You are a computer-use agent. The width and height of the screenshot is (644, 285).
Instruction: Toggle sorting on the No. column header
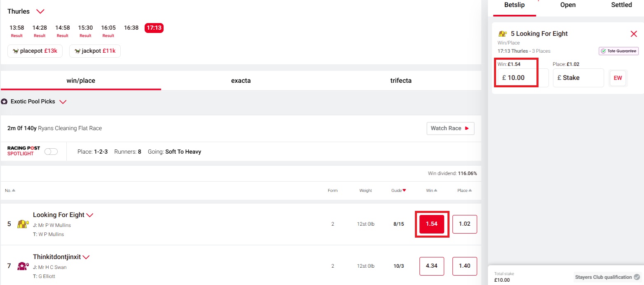[x=10, y=190]
